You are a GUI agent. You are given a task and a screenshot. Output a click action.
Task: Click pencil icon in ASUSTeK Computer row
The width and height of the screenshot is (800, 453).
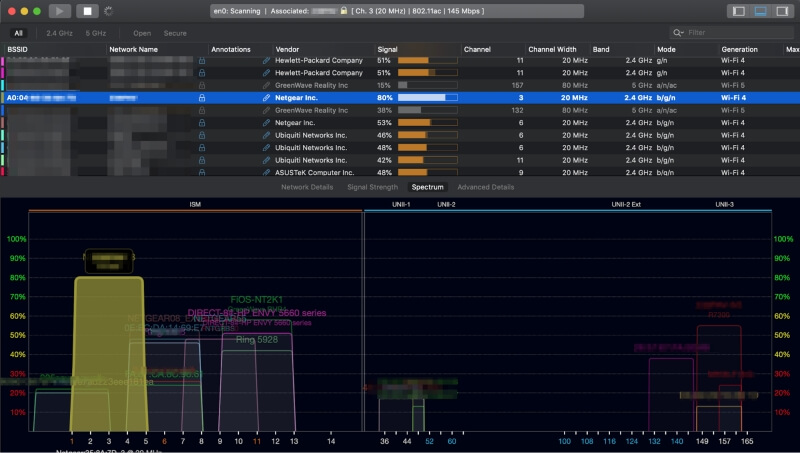pyautogui.click(x=266, y=172)
